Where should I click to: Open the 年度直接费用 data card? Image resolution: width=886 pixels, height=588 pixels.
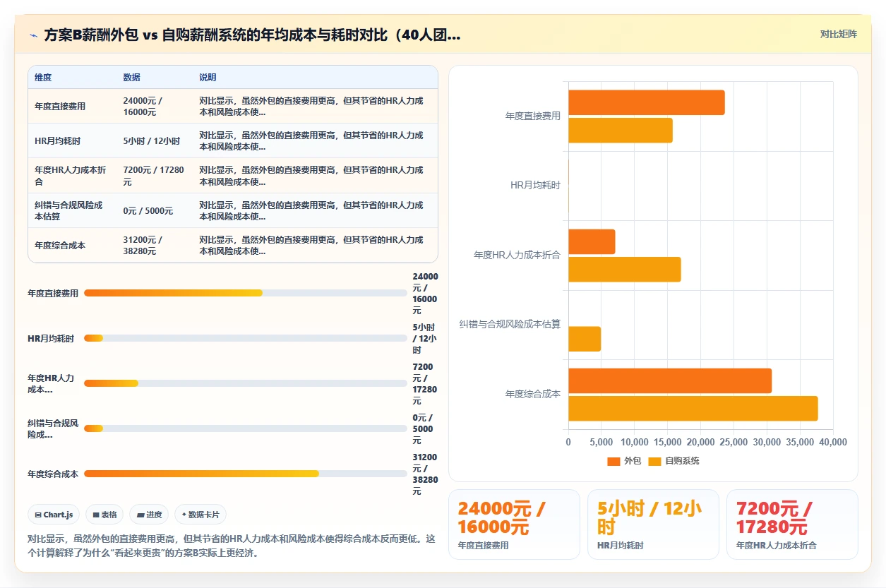514,524
